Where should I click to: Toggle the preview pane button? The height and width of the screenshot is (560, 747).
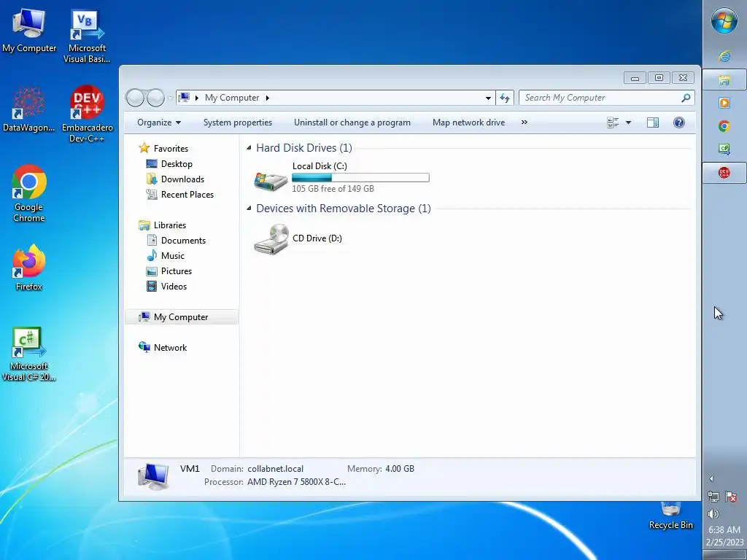click(653, 122)
